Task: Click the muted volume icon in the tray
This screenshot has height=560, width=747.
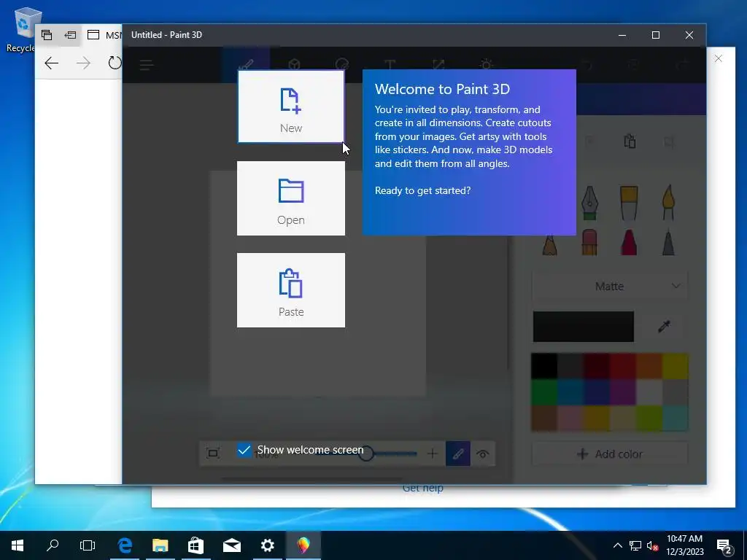Action: click(653, 545)
